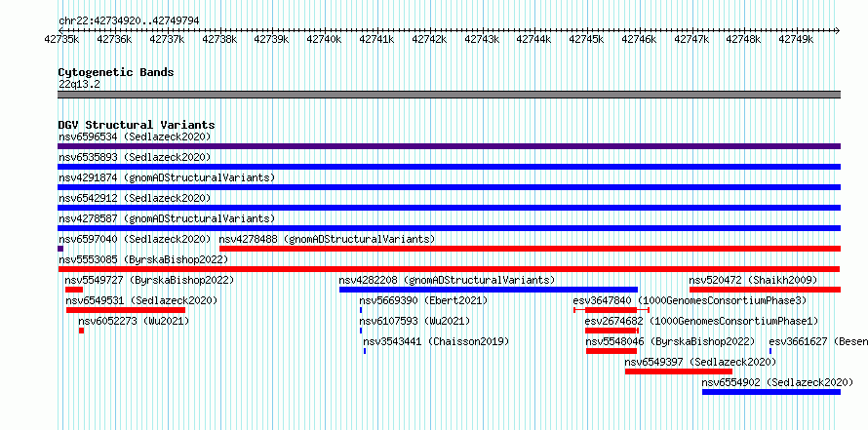Screen dimensions: 868x430
Task: Select the blue bar for nsv4291874
Action: pyautogui.click(x=449, y=187)
